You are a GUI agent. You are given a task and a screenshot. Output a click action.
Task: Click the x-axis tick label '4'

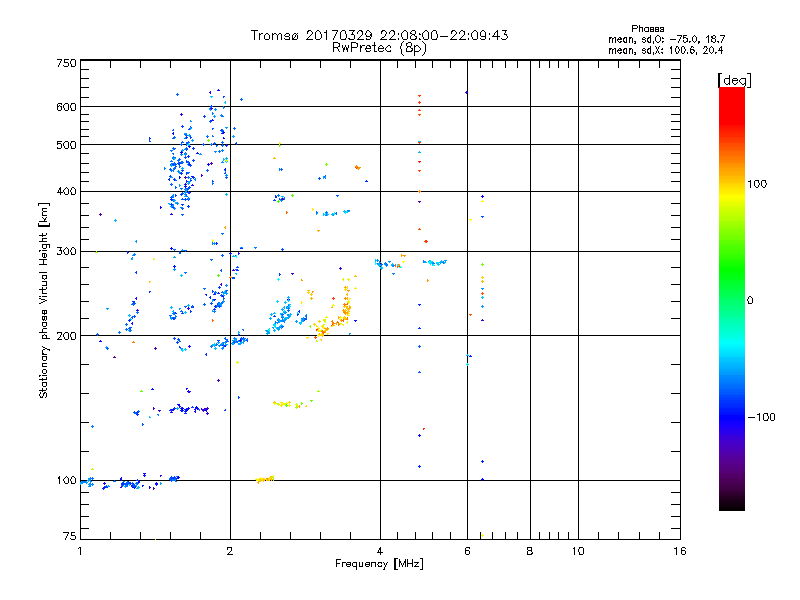(380, 551)
